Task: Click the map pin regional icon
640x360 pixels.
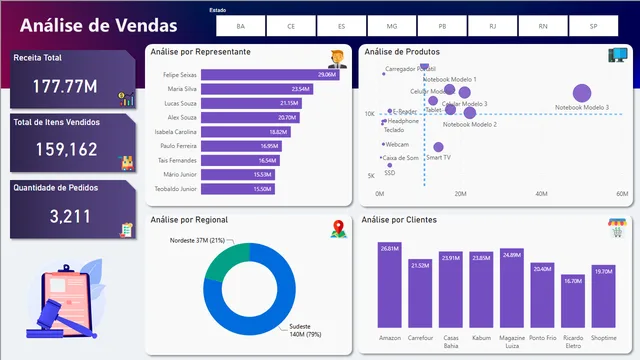Action: 338,229
